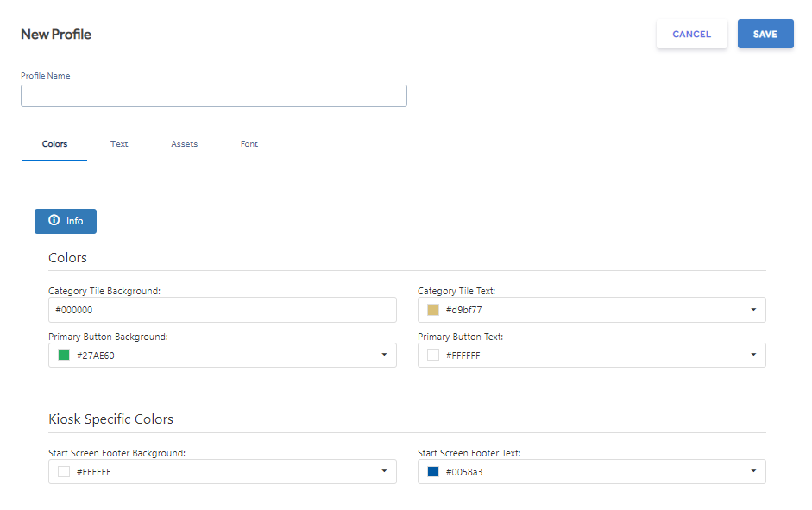The image size is (812, 510).
Task: Open Start Screen Footer Text arrow
Action: point(753,471)
